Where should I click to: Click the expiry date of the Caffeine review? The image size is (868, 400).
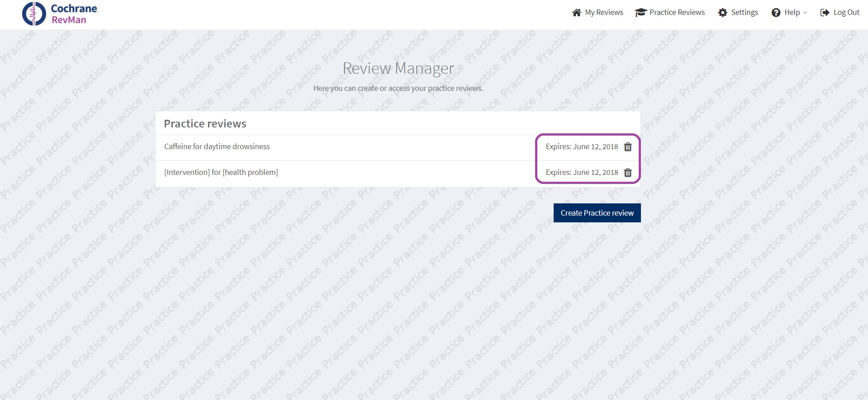[x=581, y=147]
